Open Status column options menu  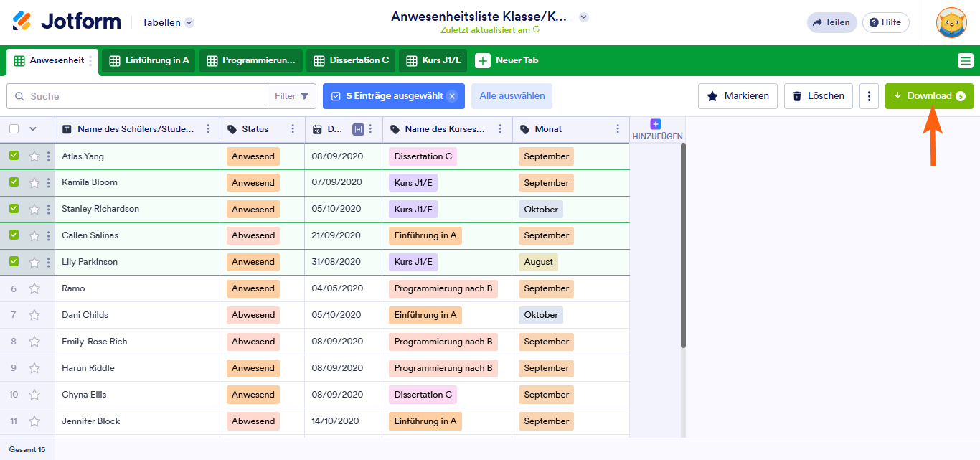click(293, 129)
